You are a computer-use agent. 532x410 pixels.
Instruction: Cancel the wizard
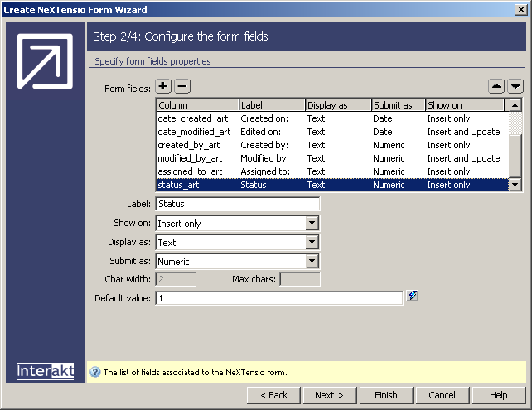tap(443, 395)
